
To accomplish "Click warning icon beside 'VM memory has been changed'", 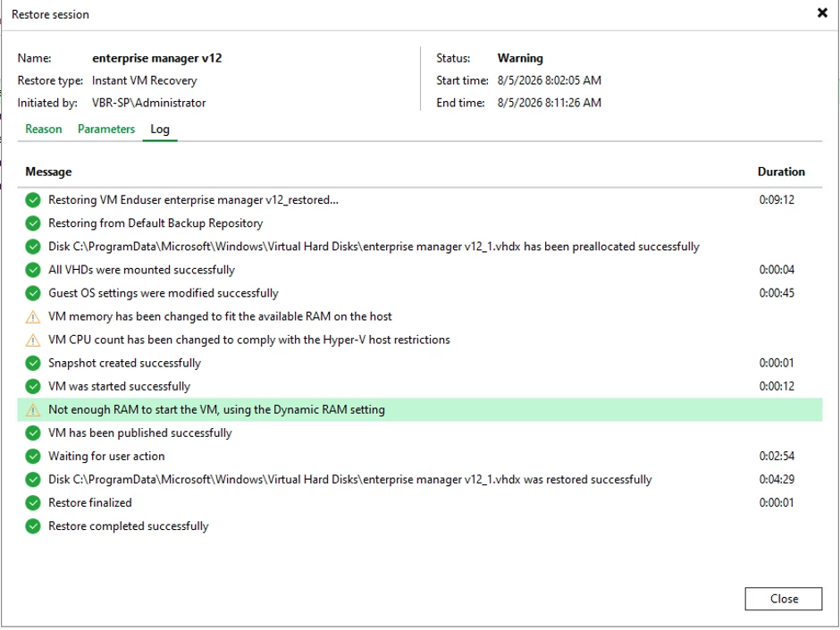I will click(x=33, y=316).
